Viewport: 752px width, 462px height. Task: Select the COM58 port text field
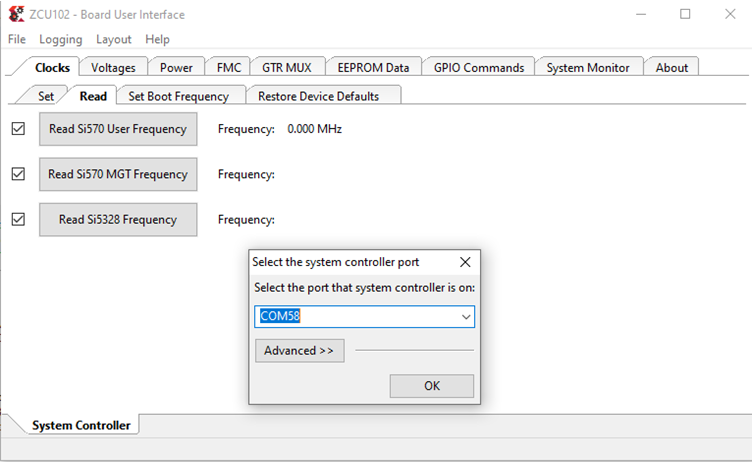click(355, 317)
